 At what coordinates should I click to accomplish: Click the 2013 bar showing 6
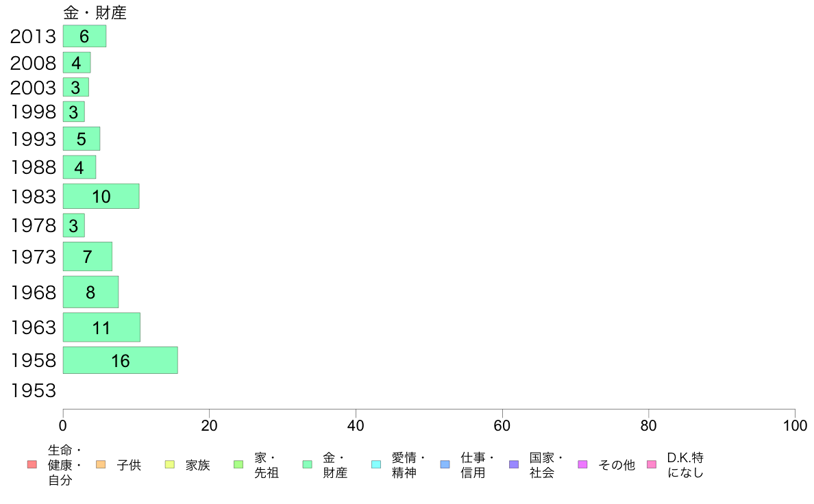coord(84,36)
